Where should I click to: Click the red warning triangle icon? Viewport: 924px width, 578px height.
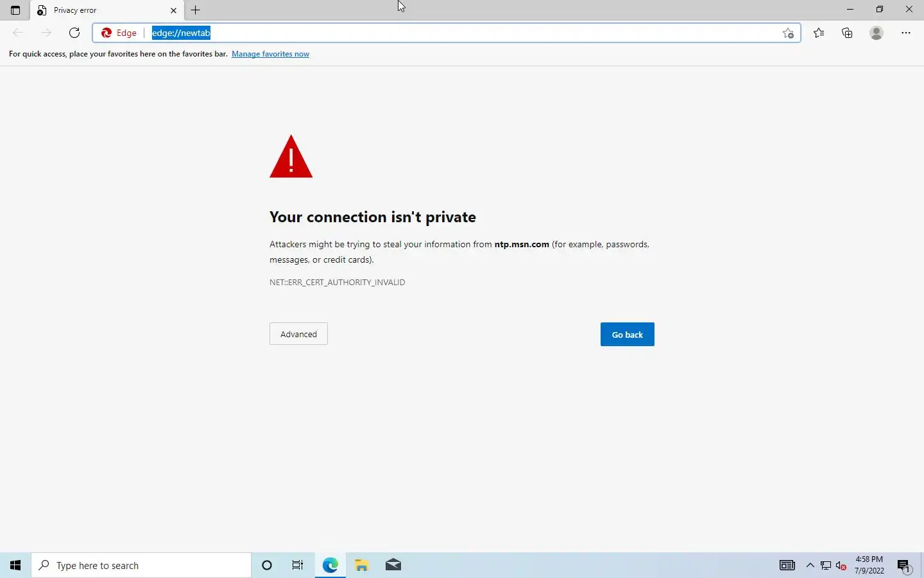click(x=291, y=156)
